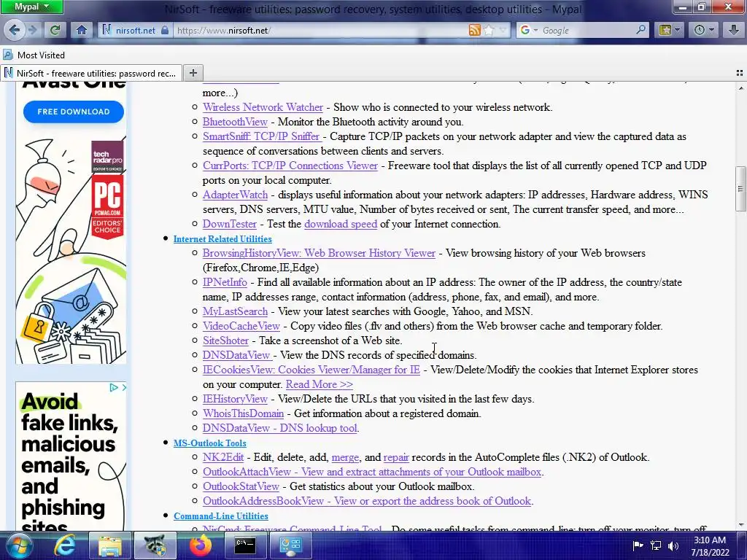This screenshot has width=747, height=560.
Task: Open the Wireless Network Watcher link
Action: pyautogui.click(x=263, y=107)
